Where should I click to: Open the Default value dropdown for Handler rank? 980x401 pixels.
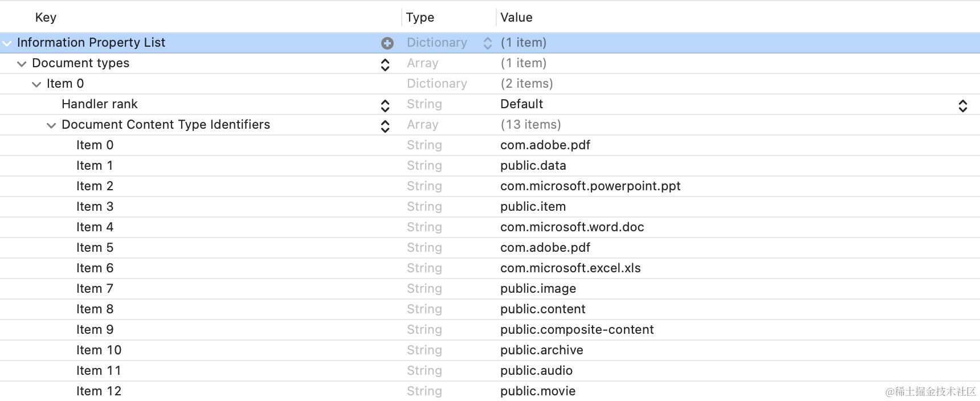pos(962,105)
